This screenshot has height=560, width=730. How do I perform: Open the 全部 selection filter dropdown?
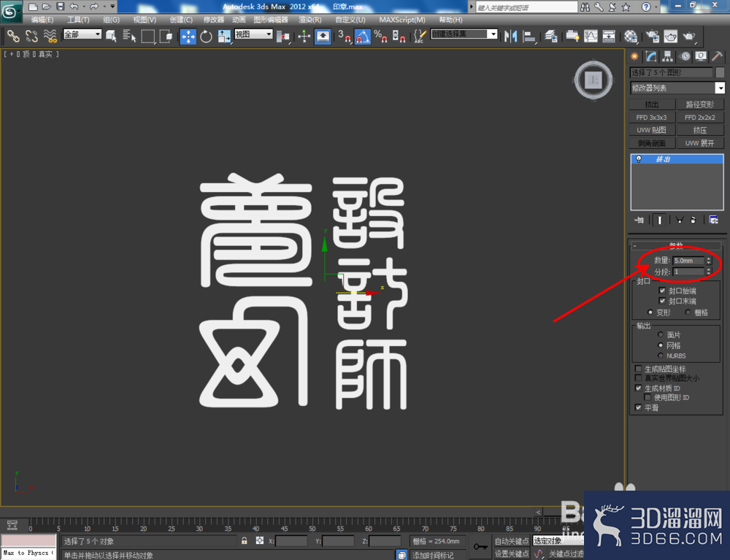click(82, 34)
